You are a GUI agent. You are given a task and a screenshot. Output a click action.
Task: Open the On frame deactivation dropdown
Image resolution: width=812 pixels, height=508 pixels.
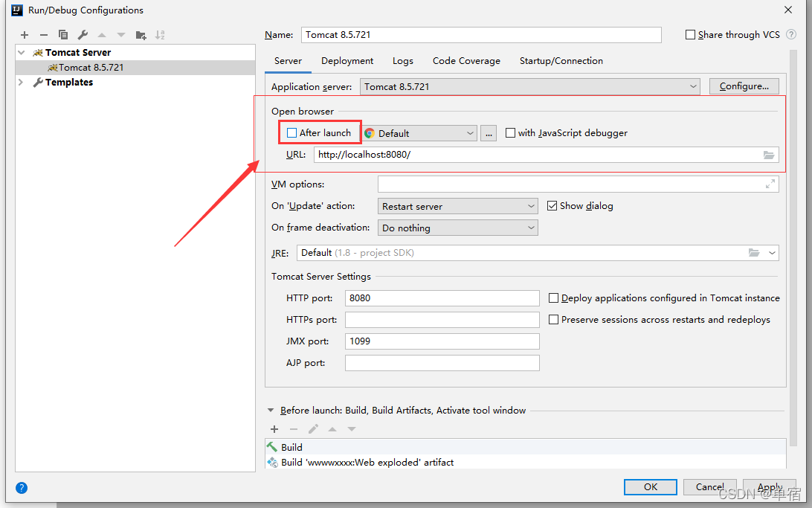tap(458, 228)
